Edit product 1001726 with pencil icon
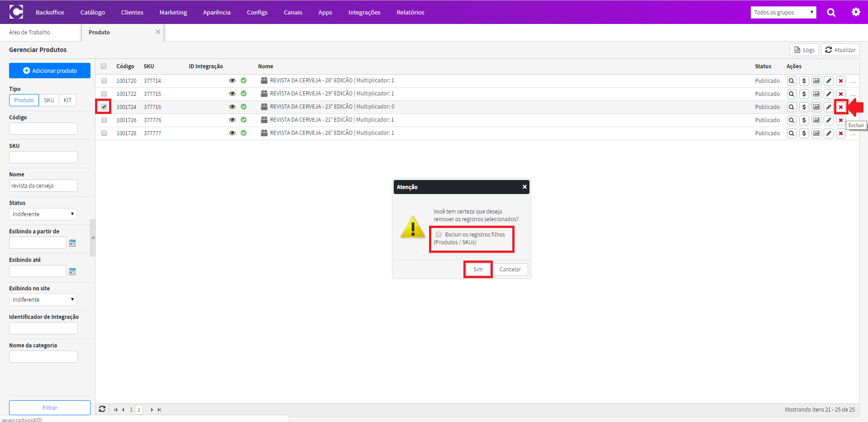Image resolution: width=868 pixels, height=422 pixels. point(828,120)
